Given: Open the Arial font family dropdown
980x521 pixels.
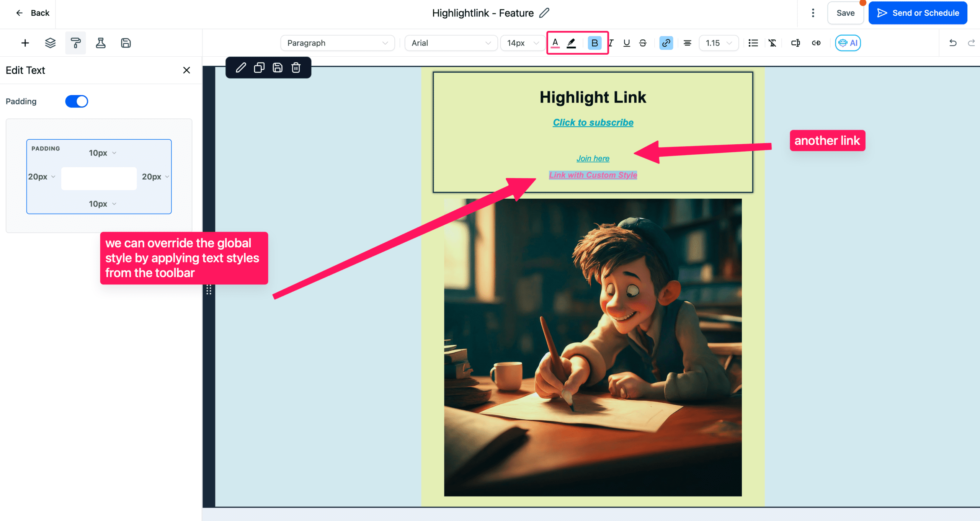Looking at the screenshot, I should (x=451, y=43).
